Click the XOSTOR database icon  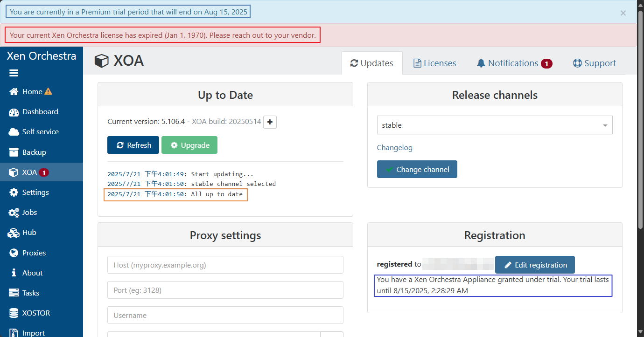(x=14, y=313)
